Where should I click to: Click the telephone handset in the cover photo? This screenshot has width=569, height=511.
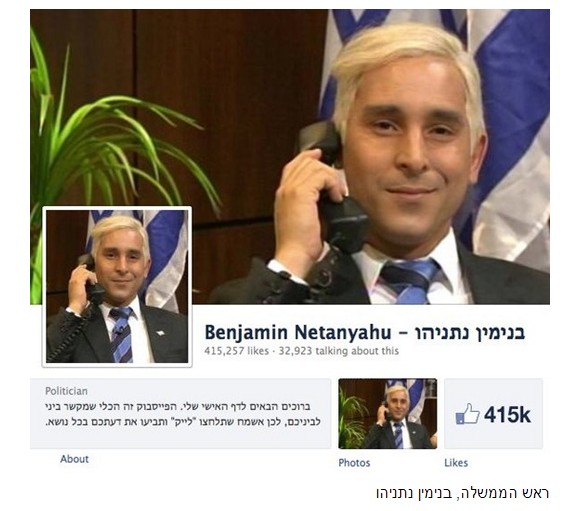coord(331,187)
